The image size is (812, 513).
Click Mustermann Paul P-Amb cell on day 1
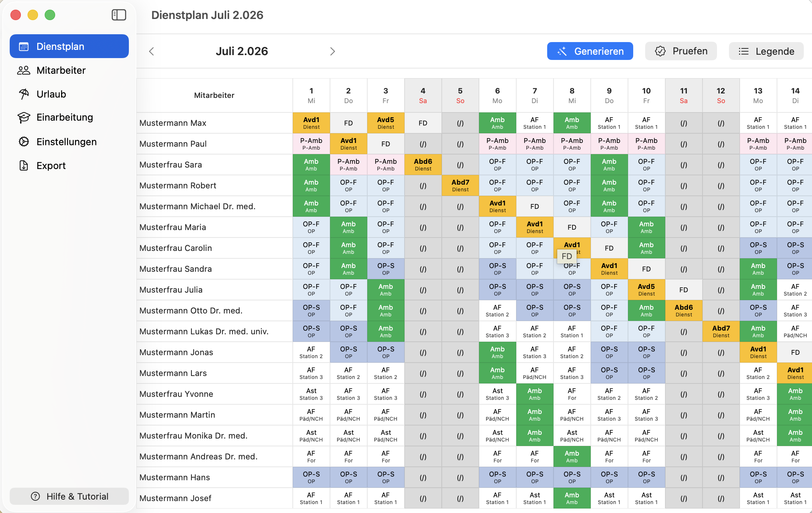click(x=311, y=144)
